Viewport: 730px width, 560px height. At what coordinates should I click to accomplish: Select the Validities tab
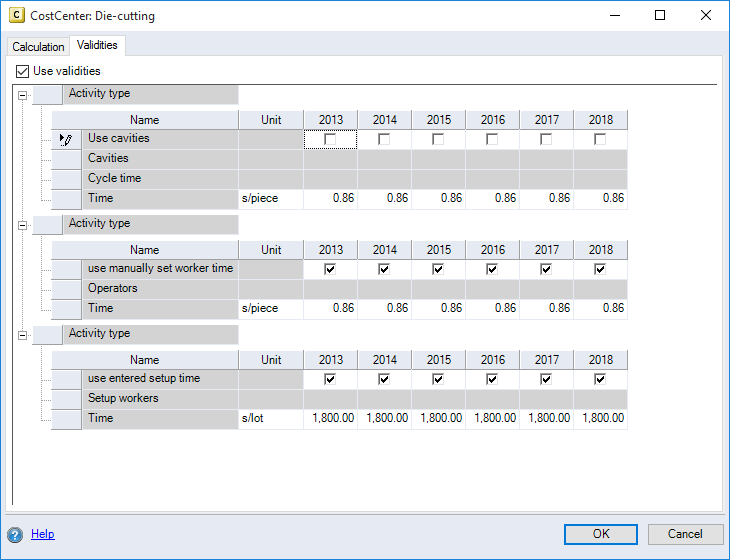click(97, 46)
